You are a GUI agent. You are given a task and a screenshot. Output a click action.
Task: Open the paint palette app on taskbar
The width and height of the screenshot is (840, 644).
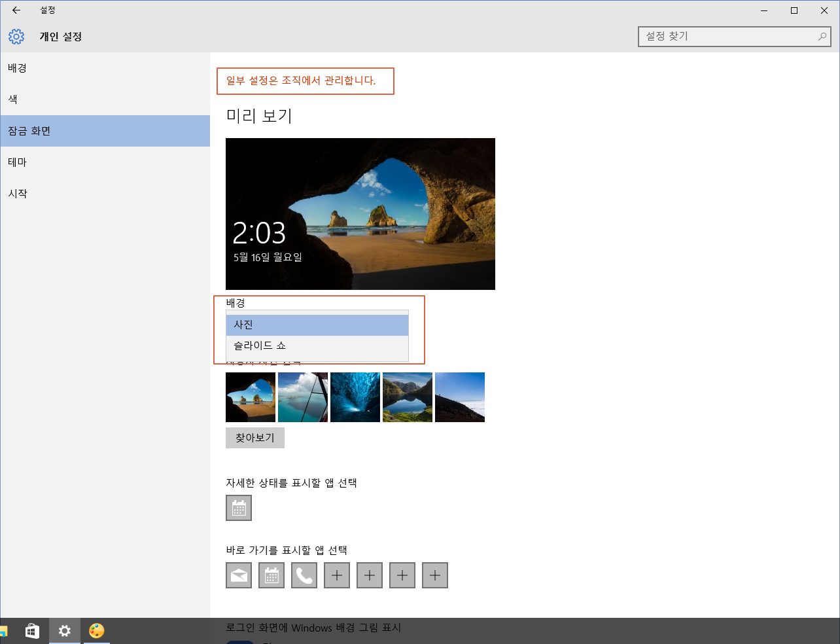tap(97, 631)
